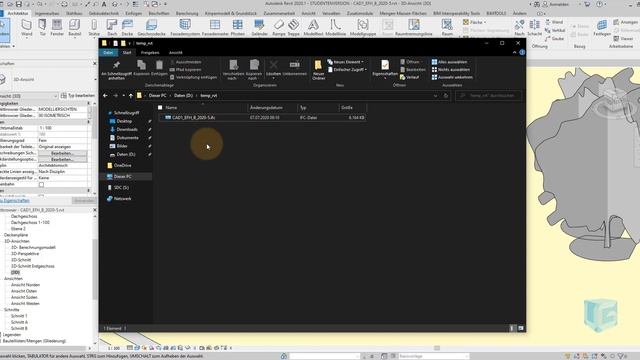Select the Modelltext tool in Revit

pyautogui.click(x=313, y=28)
